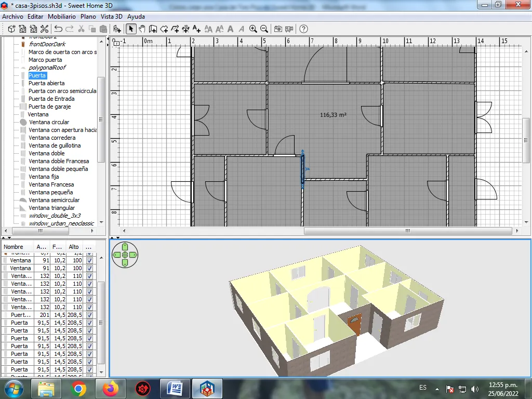Screen dimensions: 532x399
Task: Click the Redo arrow icon
Action: (x=70, y=29)
